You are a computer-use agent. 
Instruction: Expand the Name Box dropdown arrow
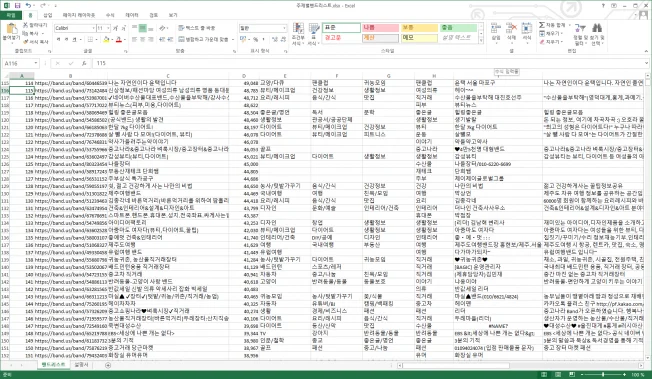[x=36, y=63]
